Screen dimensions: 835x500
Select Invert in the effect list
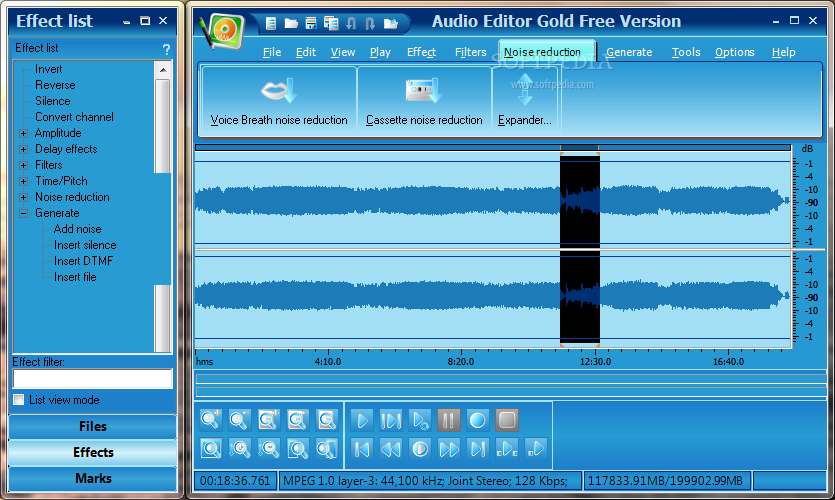tap(48, 69)
